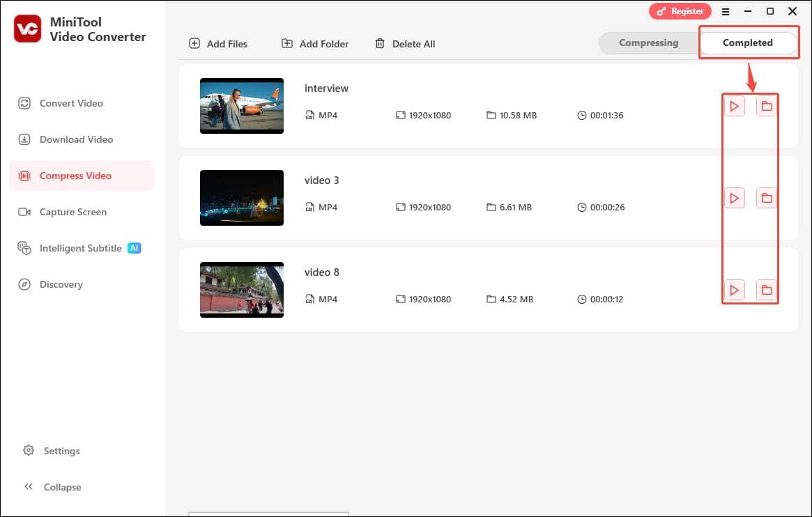This screenshot has width=812, height=517.
Task: Switch to the Compressing tab
Action: [649, 43]
